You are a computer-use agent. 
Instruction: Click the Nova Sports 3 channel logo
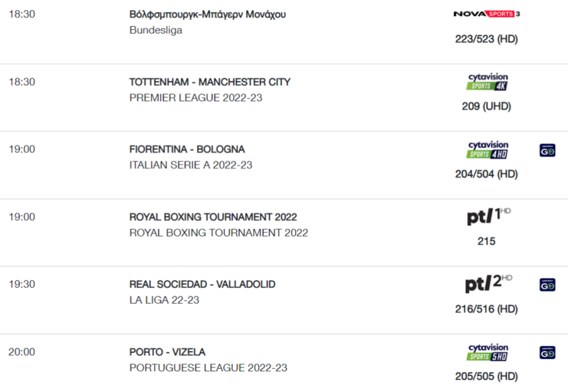coord(487,14)
